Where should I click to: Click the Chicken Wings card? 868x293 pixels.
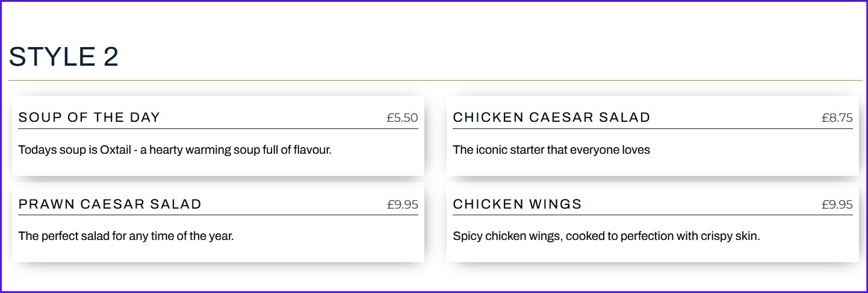pos(653,222)
